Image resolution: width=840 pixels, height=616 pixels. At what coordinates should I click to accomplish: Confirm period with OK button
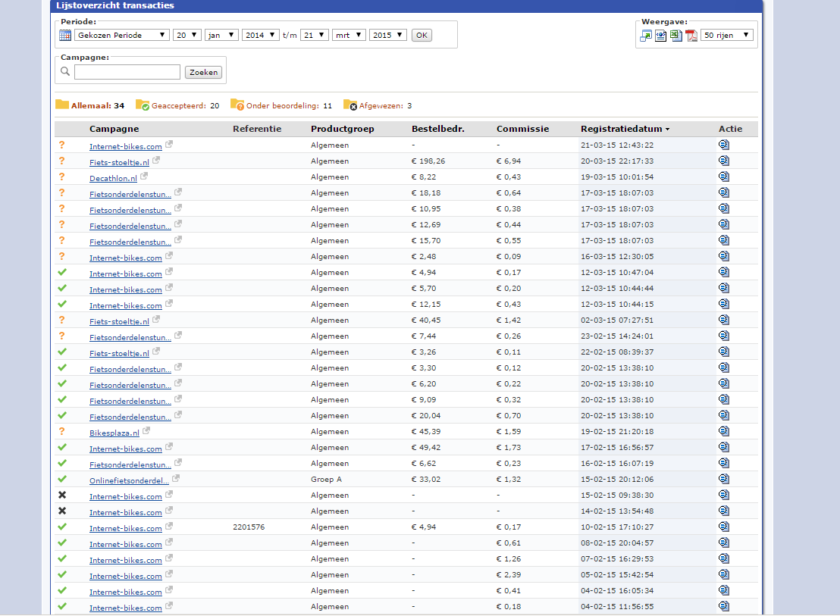pos(422,36)
